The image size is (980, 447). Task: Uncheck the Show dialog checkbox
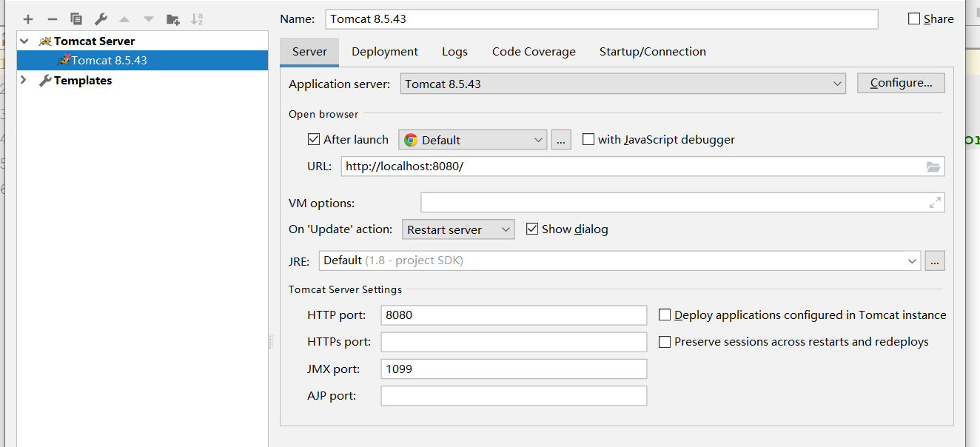pos(531,229)
